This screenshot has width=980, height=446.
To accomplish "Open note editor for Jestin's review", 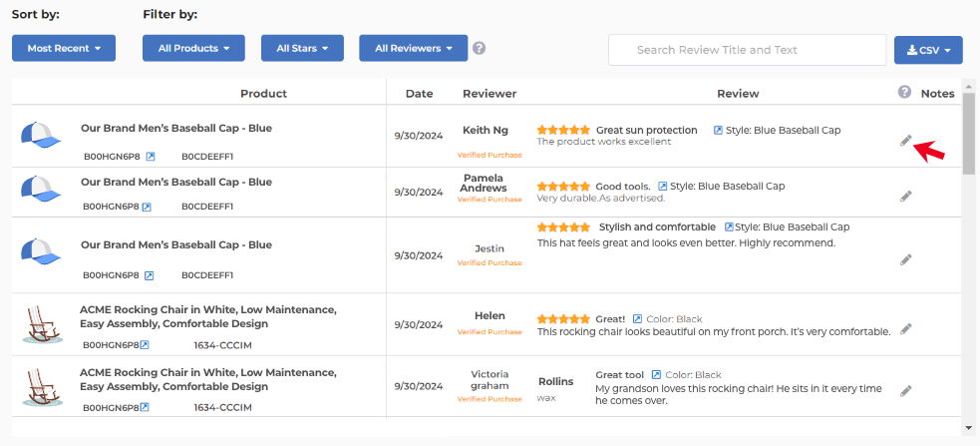I will tap(905, 259).
